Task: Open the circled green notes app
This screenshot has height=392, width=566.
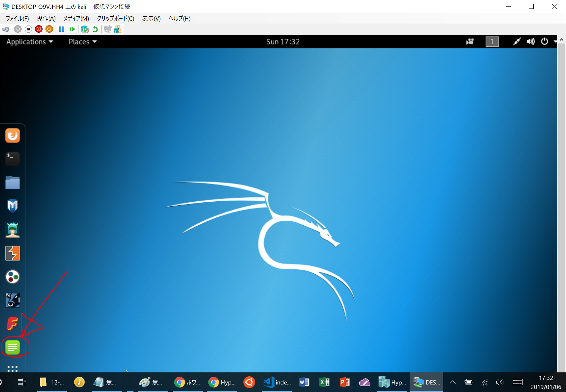Action: (x=12, y=347)
